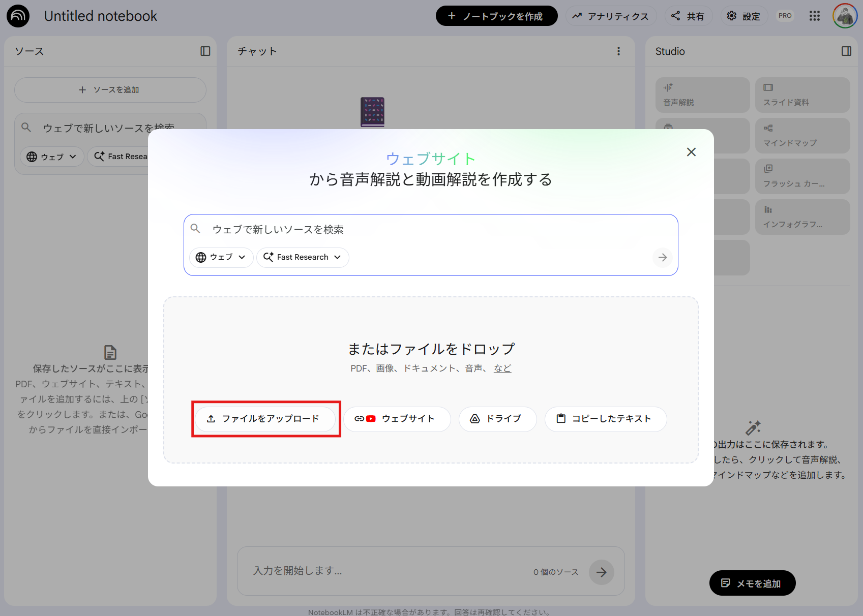The image size is (863, 616).
Task: Open the チャット options menu
Action: point(618,51)
